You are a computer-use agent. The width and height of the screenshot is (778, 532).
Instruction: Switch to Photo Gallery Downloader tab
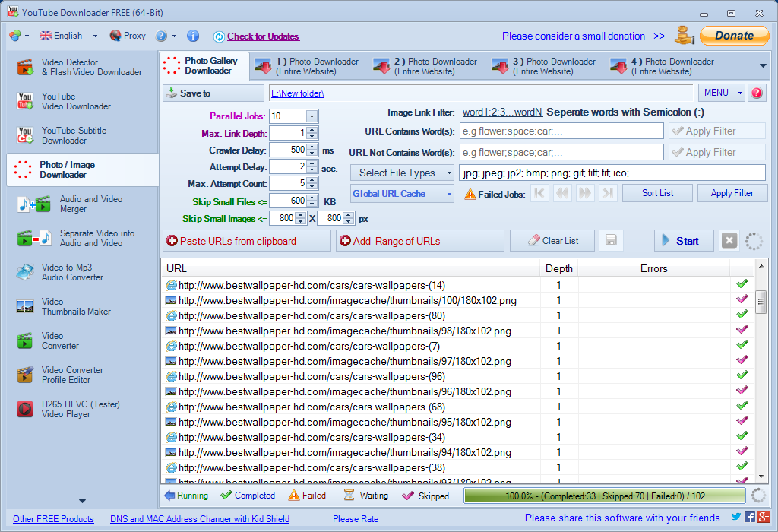pyautogui.click(x=204, y=65)
